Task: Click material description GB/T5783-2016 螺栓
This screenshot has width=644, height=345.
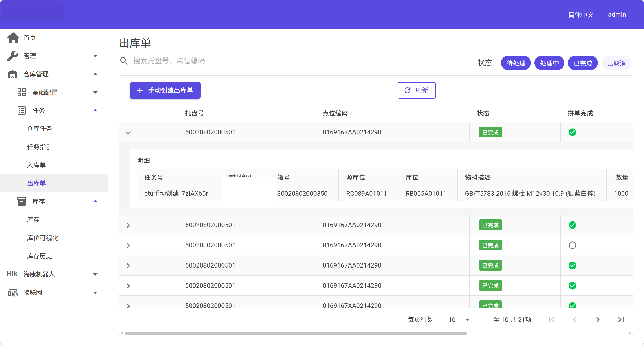Action: point(530,193)
